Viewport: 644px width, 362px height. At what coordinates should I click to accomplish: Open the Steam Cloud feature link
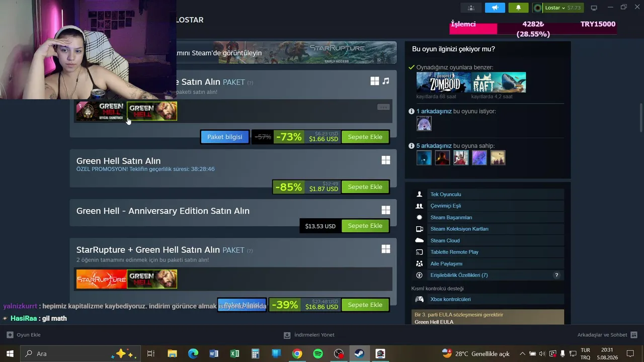tap(445, 240)
